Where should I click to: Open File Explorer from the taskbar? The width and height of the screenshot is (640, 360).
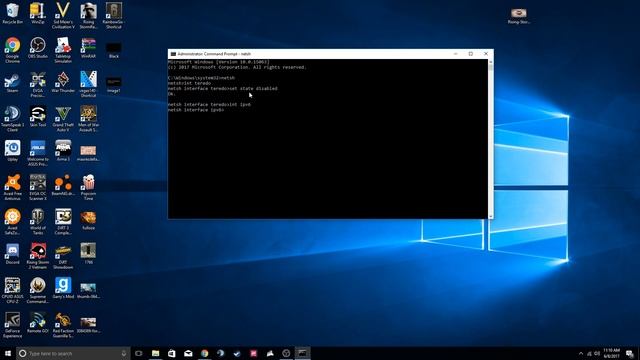(156, 353)
